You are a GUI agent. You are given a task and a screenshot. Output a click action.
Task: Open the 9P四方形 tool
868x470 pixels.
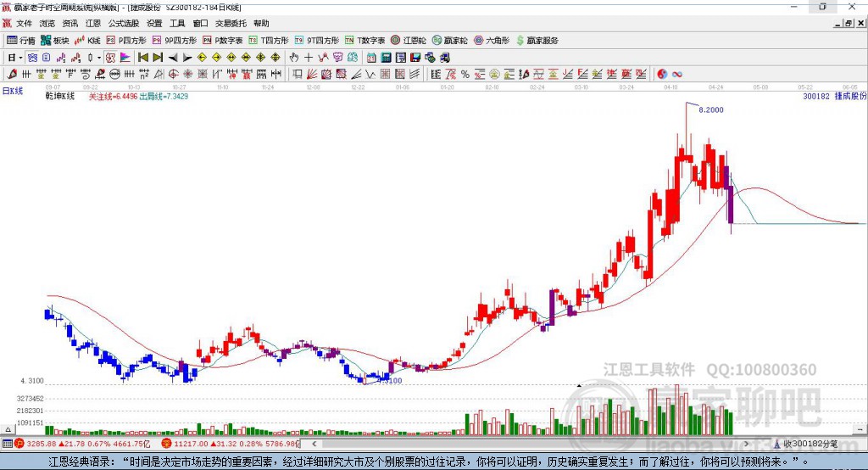pos(175,41)
